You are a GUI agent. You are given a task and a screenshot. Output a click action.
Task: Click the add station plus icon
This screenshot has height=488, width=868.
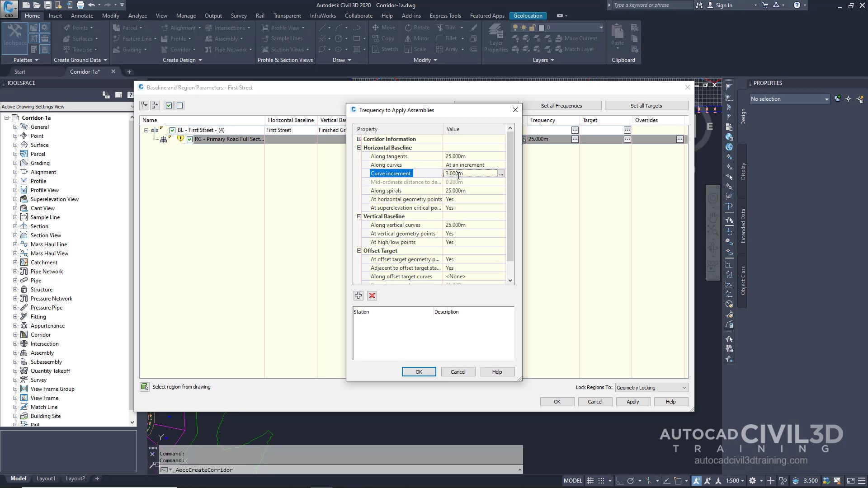(x=359, y=296)
